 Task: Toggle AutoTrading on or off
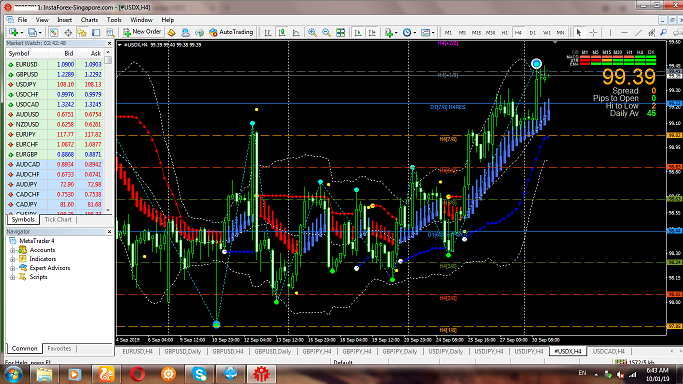tap(231, 32)
